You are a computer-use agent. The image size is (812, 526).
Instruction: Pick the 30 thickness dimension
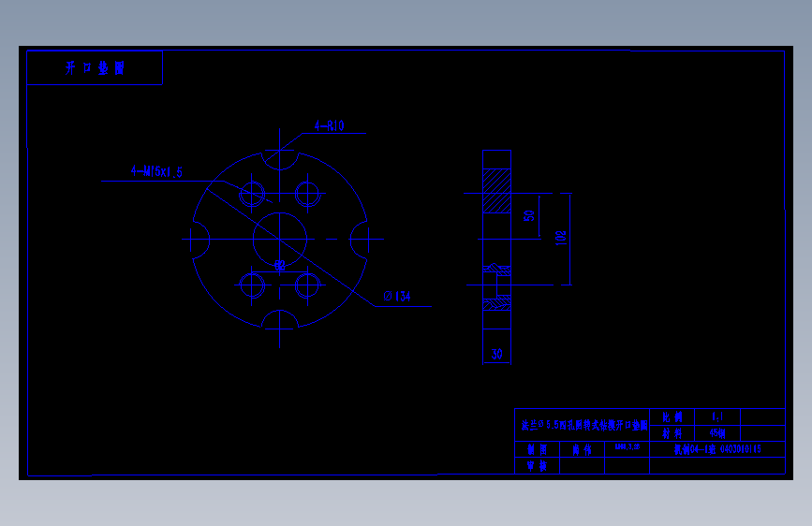tap(496, 354)
